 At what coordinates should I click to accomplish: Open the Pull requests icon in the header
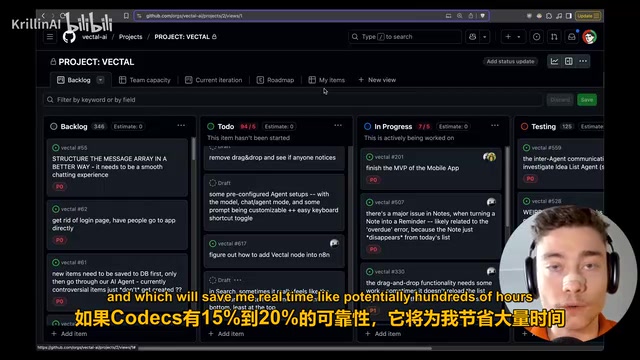coord(554,37)
